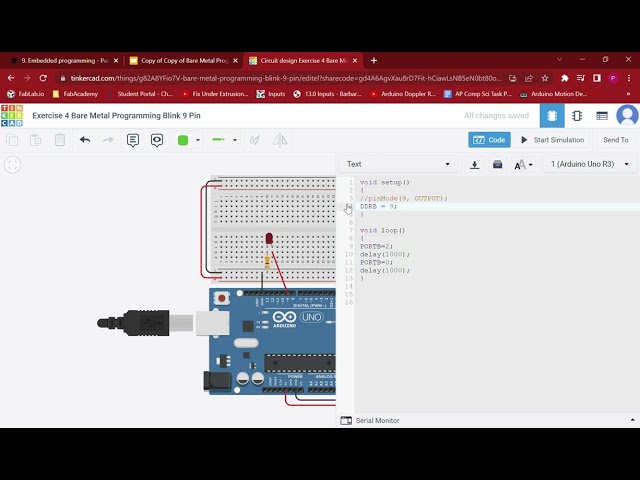
Task: Open the FabAcademy bookmark
Action: [x=76, y=94]
